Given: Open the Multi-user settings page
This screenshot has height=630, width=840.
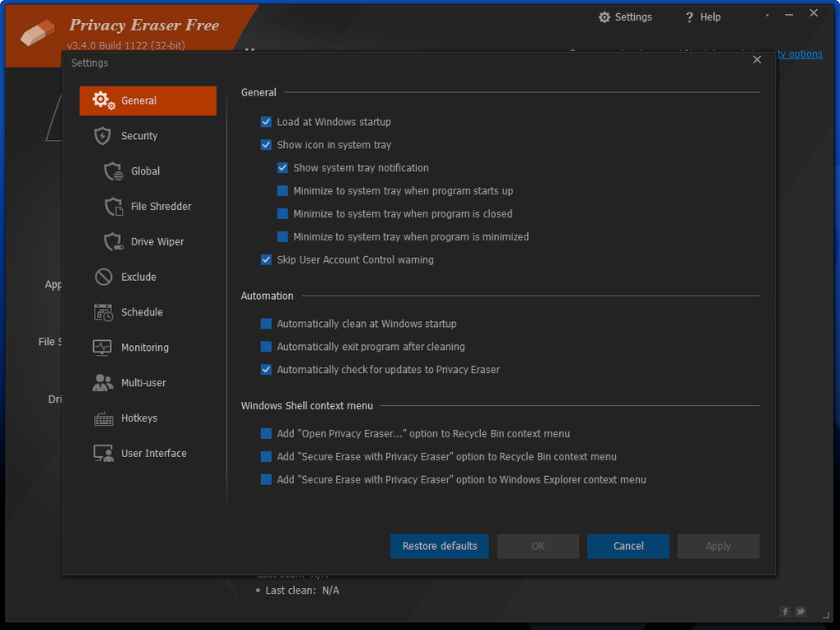Looking at the screenshot, I should point(148,383).
